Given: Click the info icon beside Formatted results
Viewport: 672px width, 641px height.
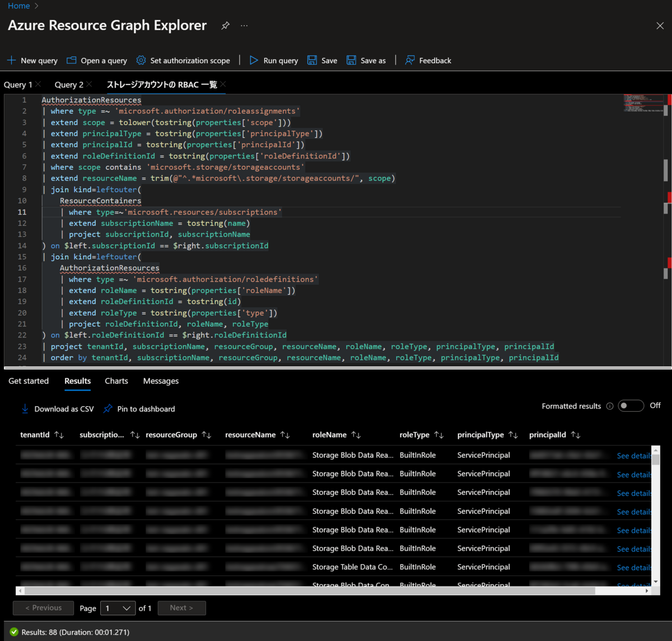Looking at the screenshot, I should pos(609,406).
